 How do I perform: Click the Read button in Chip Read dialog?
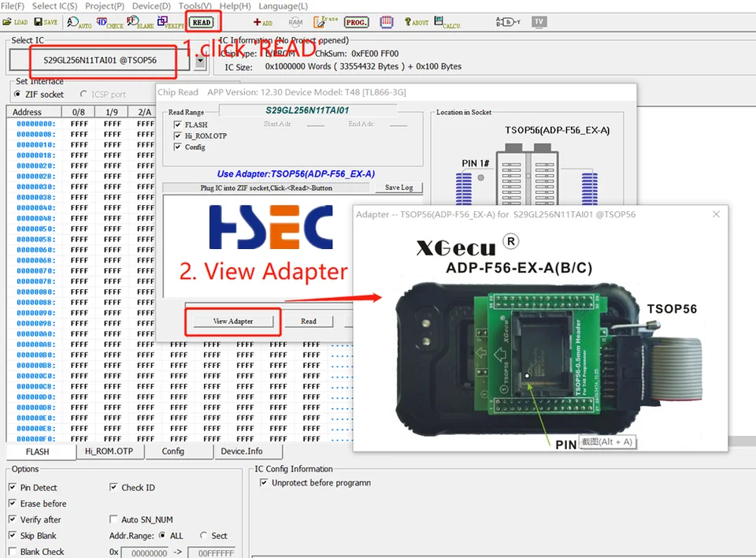tap(309, 322)
